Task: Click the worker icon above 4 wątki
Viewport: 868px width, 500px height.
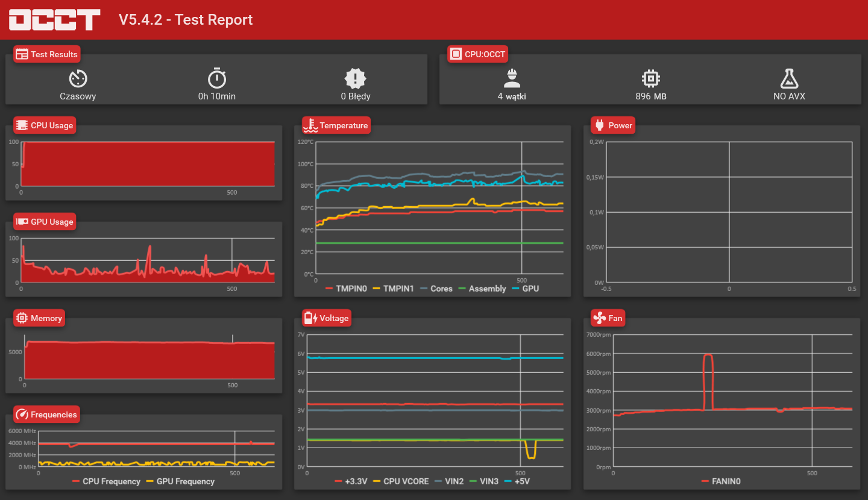Action: (512, 78)
